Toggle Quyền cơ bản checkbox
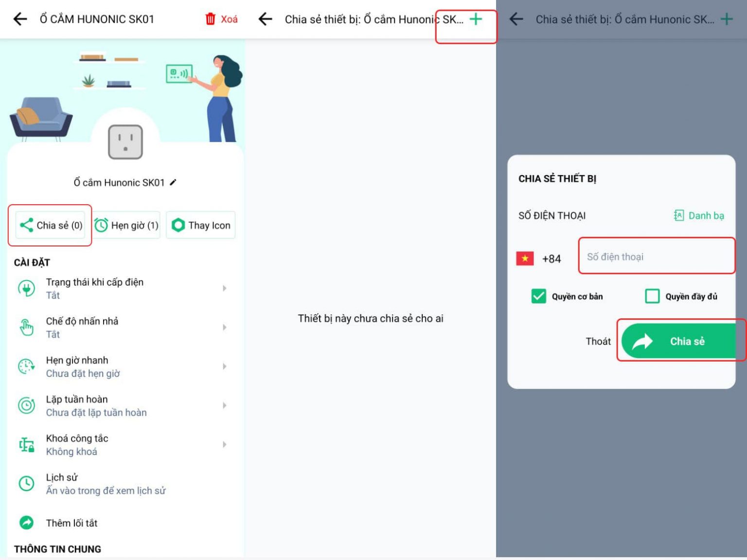747x560 pixels. [538, 296]
